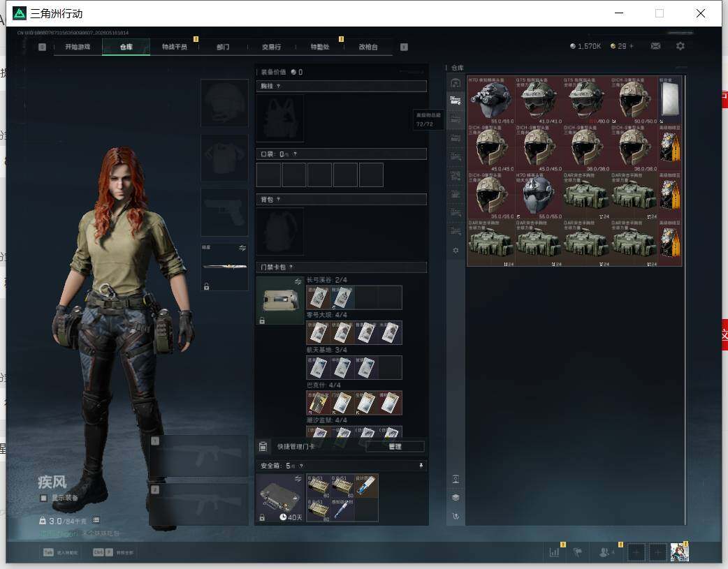The image size is (728, 569).
Task: Select the 仓库 tab
Action: click(126, 47)
